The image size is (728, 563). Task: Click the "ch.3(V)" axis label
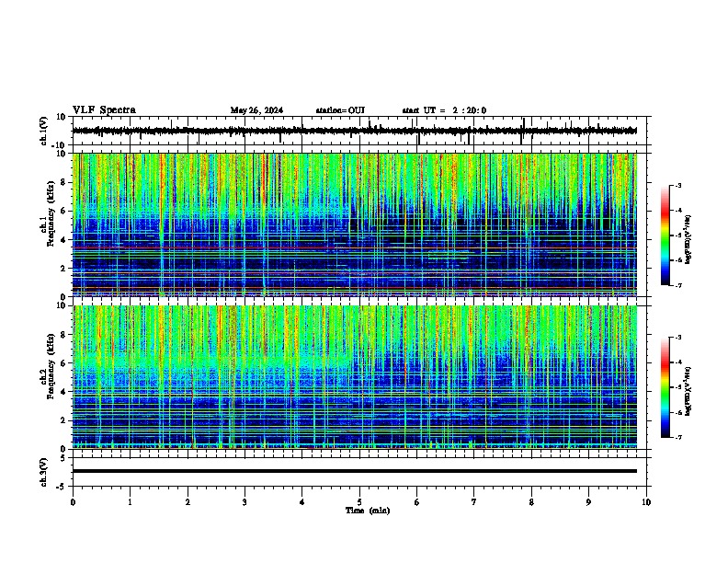tap(43, 472)
